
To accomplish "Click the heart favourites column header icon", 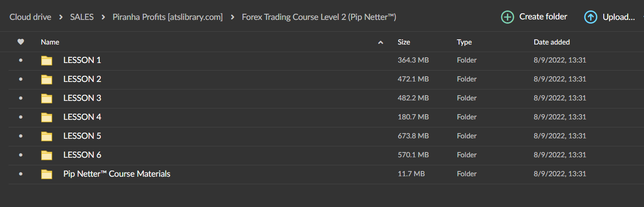I will click(x=20, y=42).
